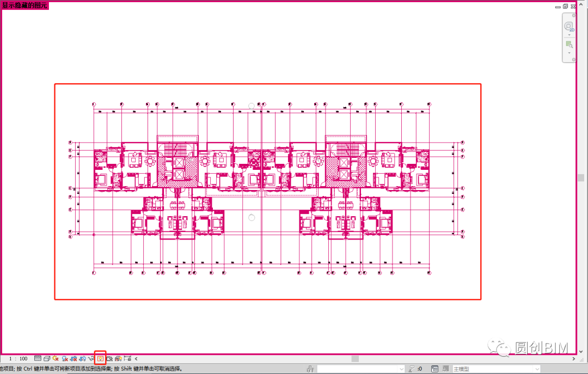
Task: Click the status bar selection hint text
Action: pos(91,369)
